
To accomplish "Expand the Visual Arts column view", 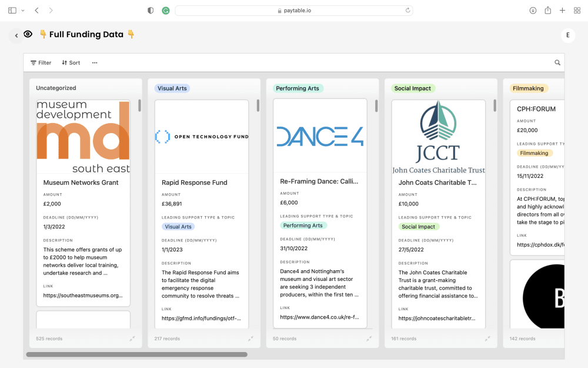I will [x=251, y=338].
